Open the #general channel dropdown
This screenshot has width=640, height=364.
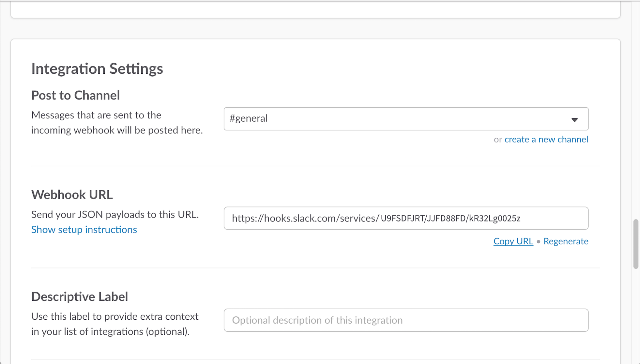(x=406, y=119)
